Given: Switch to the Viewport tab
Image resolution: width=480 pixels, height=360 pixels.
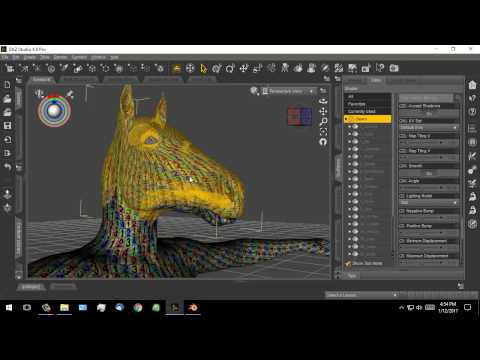Looking at the screenshot, I should coord(42,80).
